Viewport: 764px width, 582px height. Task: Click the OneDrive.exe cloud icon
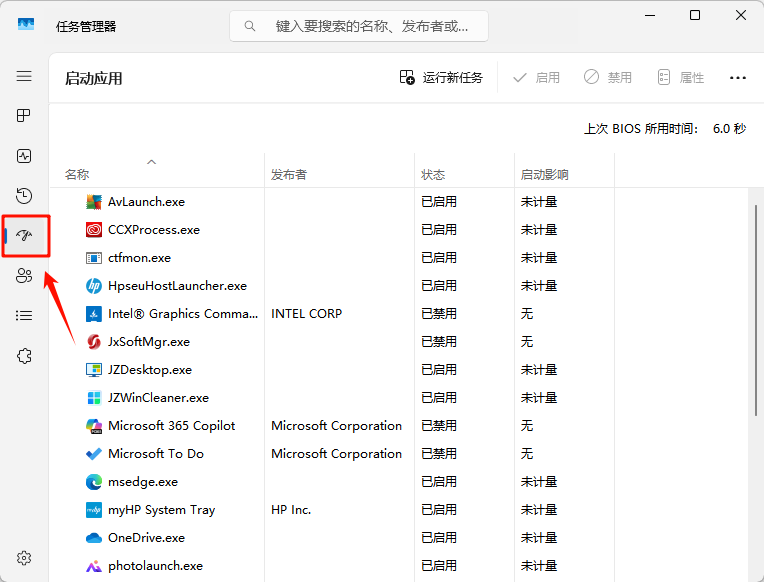pyautogui.click(x=94, y=538)
